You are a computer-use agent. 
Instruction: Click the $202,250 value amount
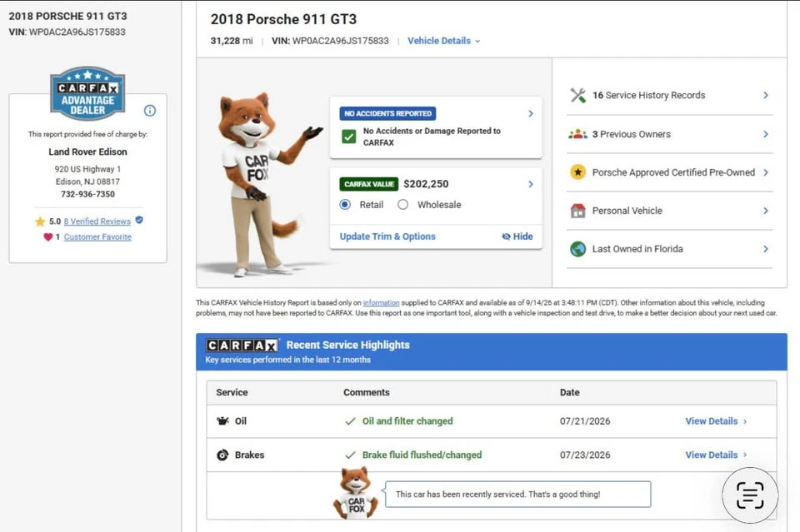426,184
